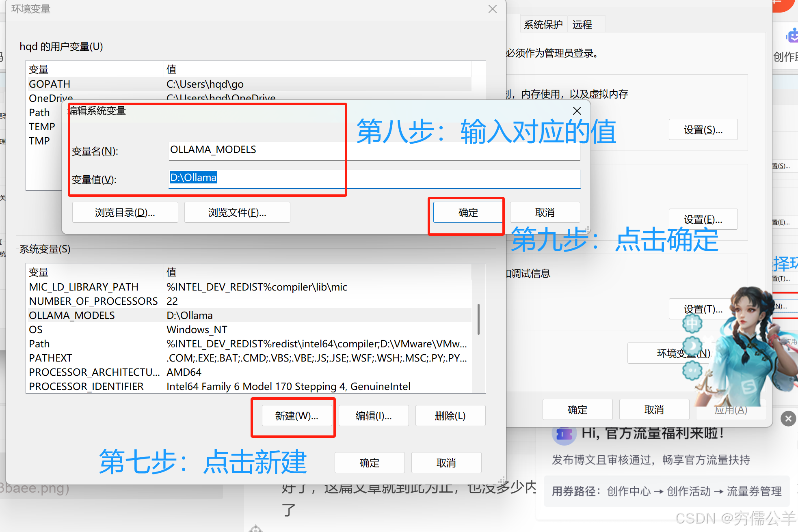Click the 中 translation floating widget
Screen dimensions: 798x532
click(692, 324)
